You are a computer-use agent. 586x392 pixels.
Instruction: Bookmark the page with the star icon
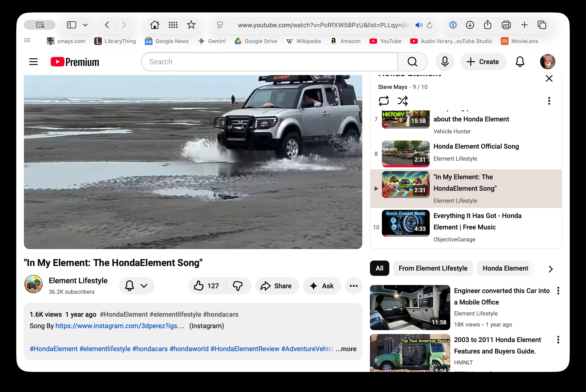(191, 25)
